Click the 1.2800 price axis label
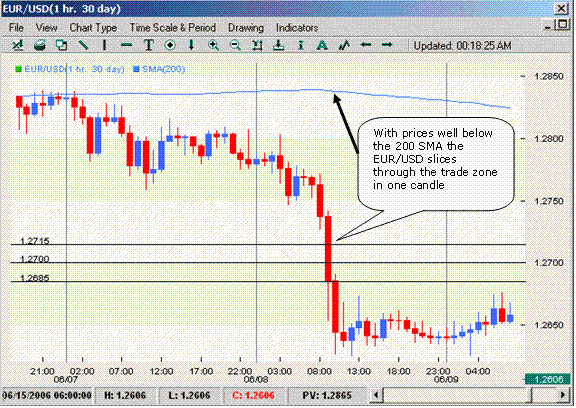The height and width of the screenshot is (408, 576). (x=549, y=139)
